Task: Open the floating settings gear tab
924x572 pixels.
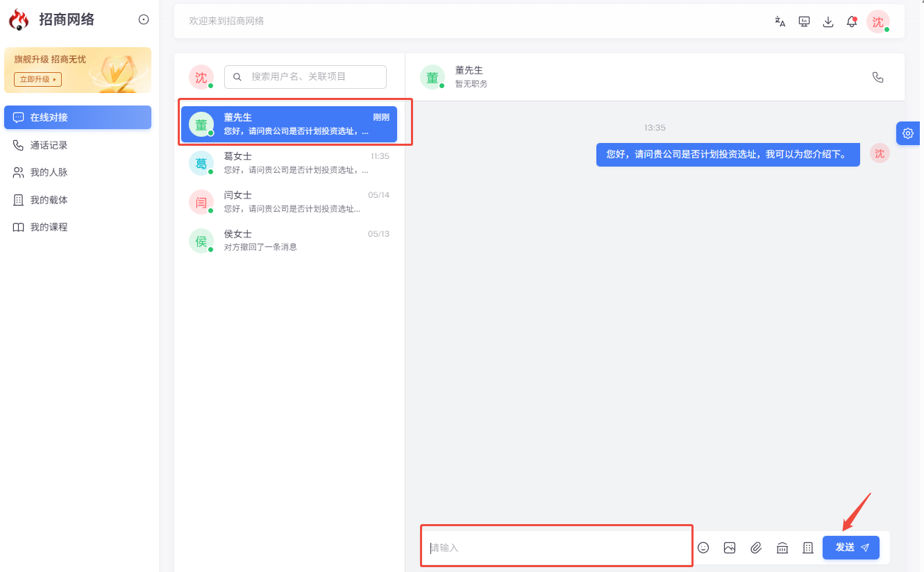Action: pos(908,133)
